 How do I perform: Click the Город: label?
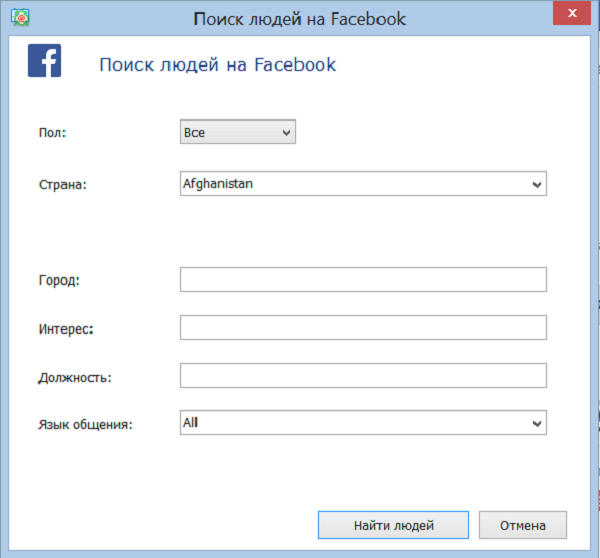(59, 280)
